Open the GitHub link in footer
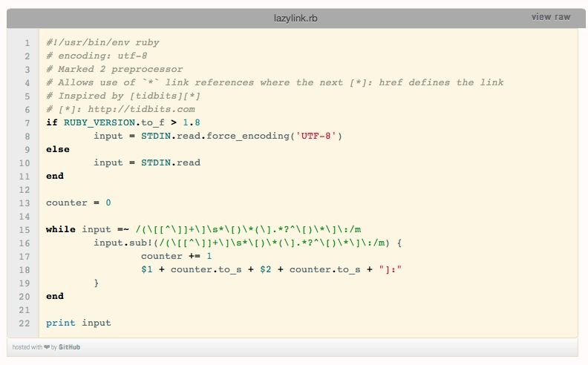The width and height of the screenshot is (588, 365). click(70, 347)
